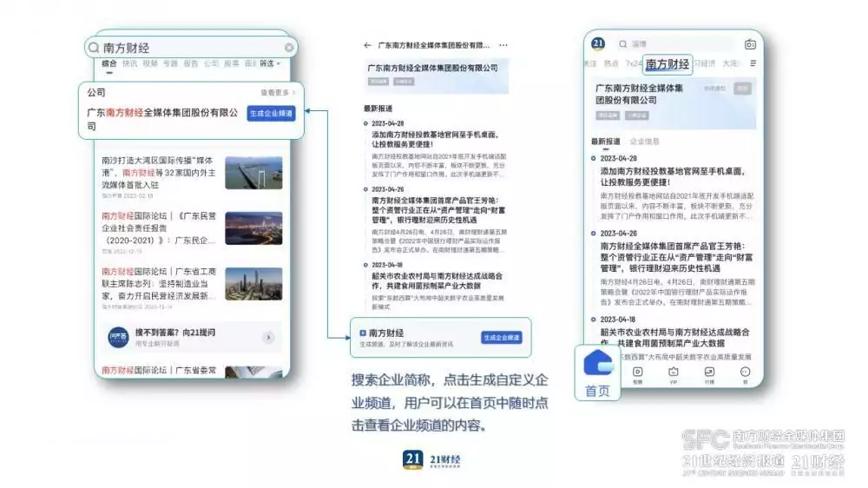Clear the 南方财经 search text with the X icon
Image resolution: width=868 pixels, height=488 pixels.
(289, 48)
